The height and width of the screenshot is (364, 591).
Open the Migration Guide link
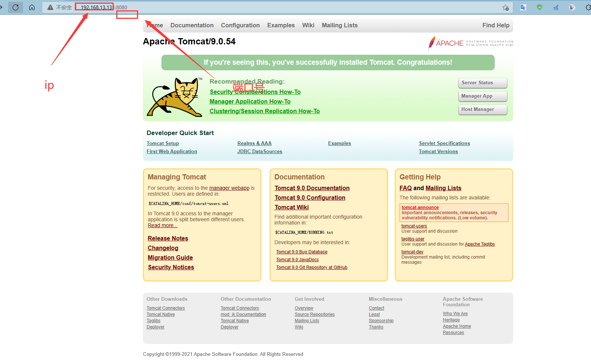pyautogui.click(x=170, y=257)
